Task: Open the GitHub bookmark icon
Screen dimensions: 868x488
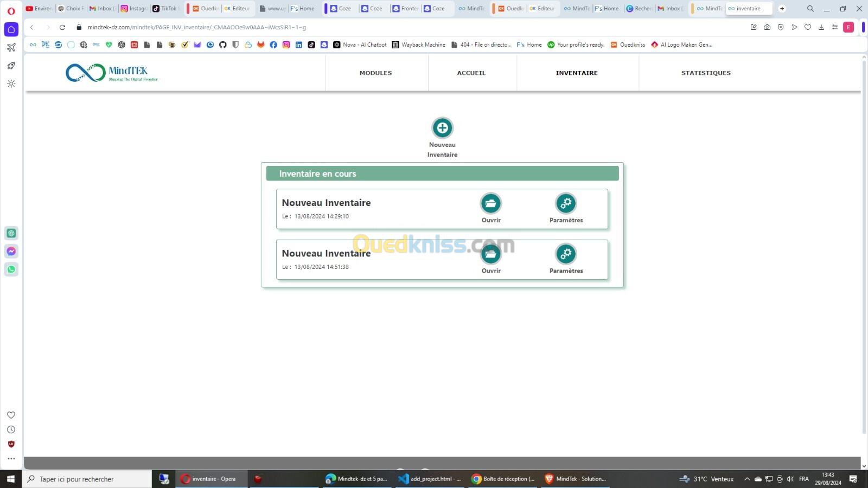Action: (222, 44)
